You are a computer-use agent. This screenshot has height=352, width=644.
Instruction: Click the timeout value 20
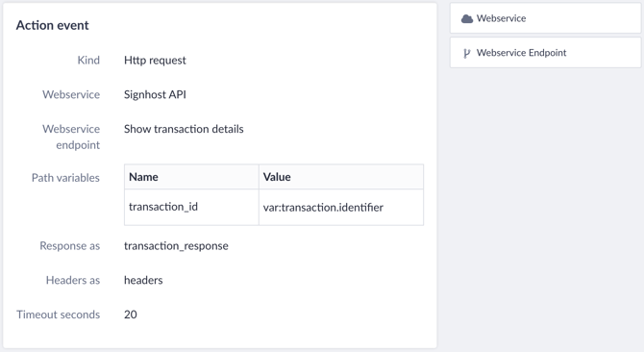(x=131, y=314)
